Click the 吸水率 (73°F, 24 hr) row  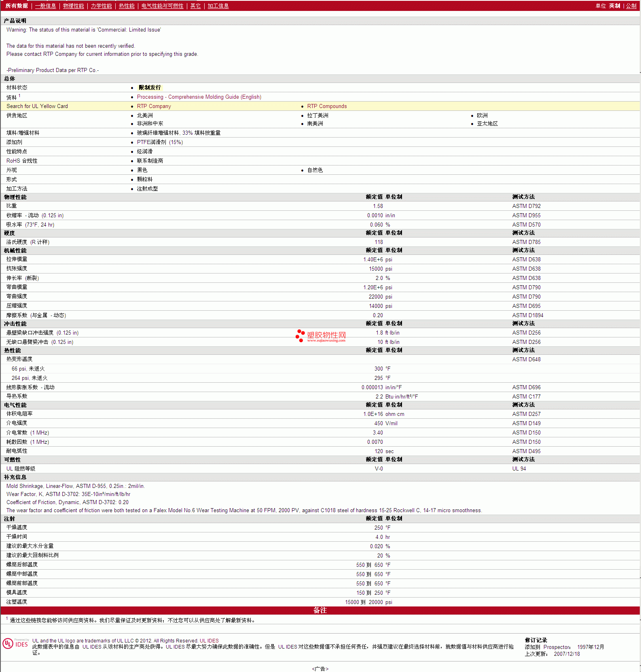(x=320, y=225)
